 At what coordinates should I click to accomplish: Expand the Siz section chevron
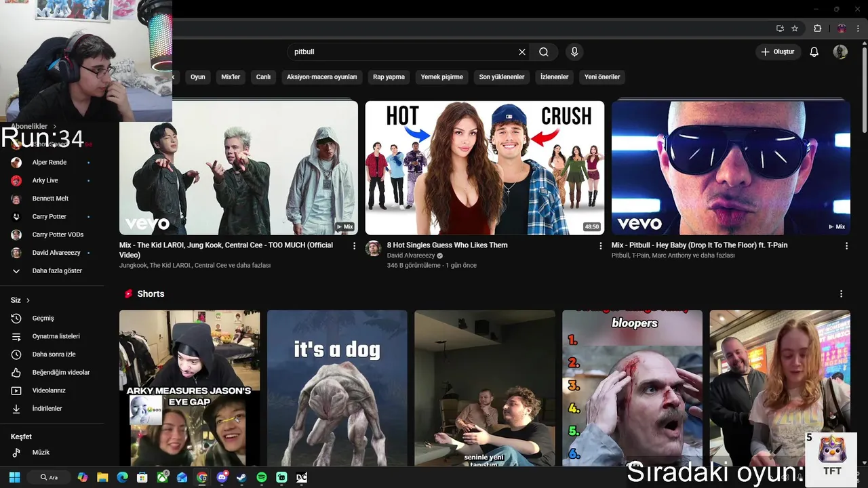[28, 300]
